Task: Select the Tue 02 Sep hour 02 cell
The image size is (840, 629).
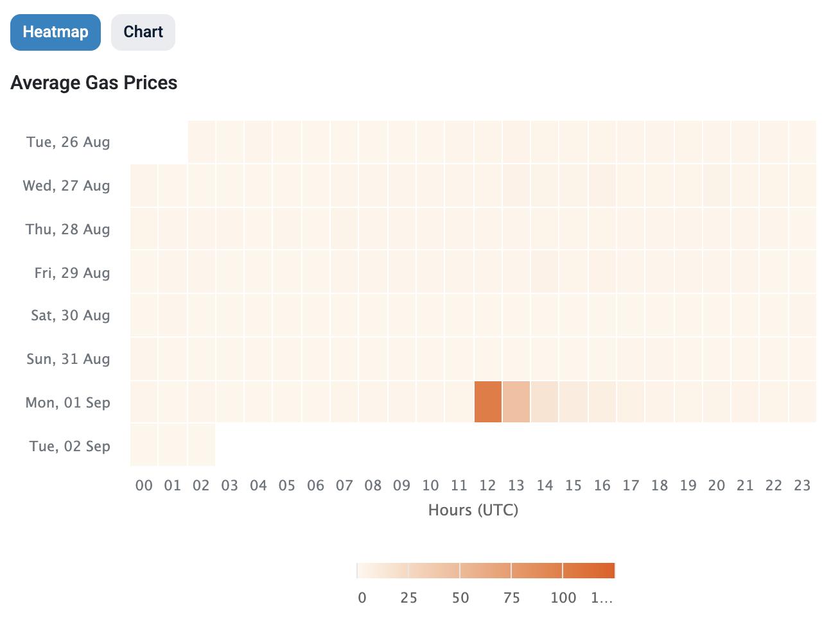Action: pyautogui.click(x=202, y=445)
